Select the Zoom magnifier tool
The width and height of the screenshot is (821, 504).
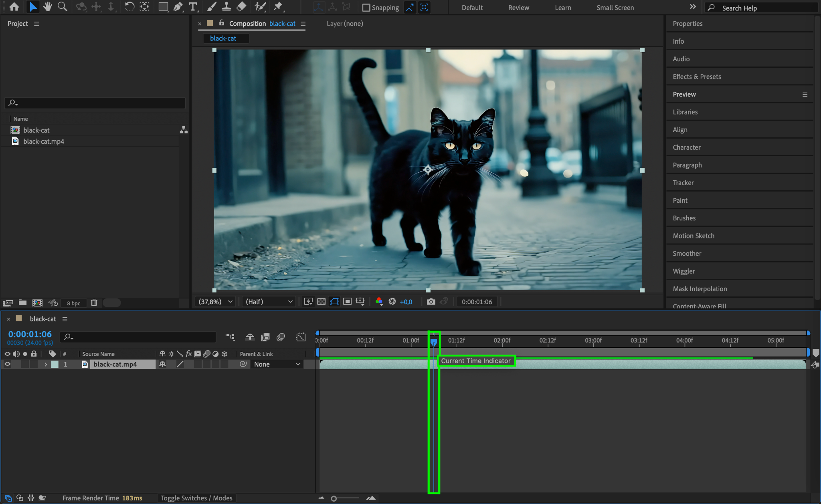point(62,7)
